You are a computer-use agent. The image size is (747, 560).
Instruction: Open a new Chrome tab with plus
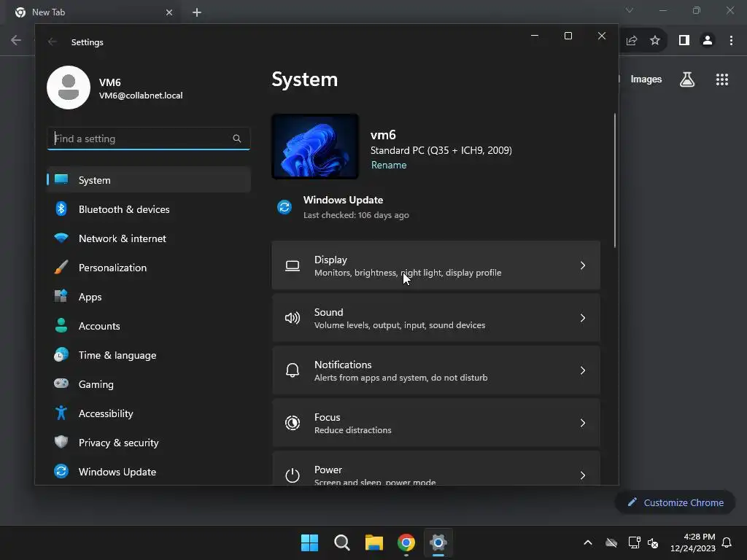pos(197,12)
